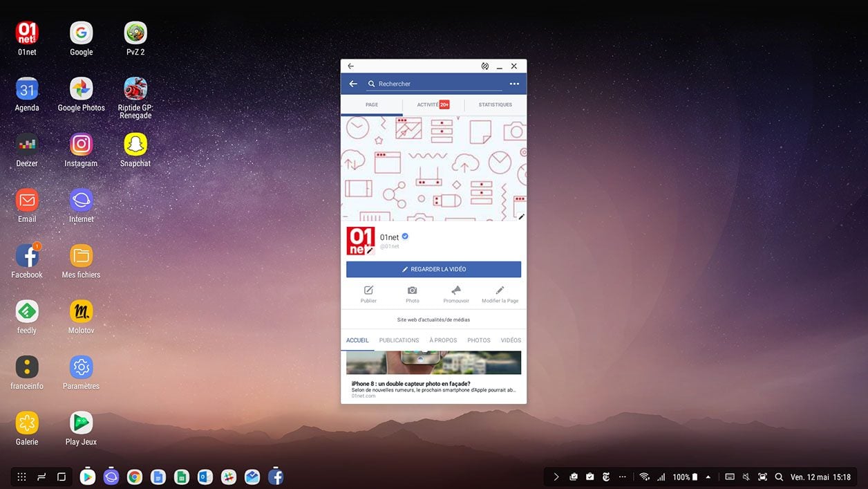
Task: Launch the Google app from desktop
Action: 81,33
